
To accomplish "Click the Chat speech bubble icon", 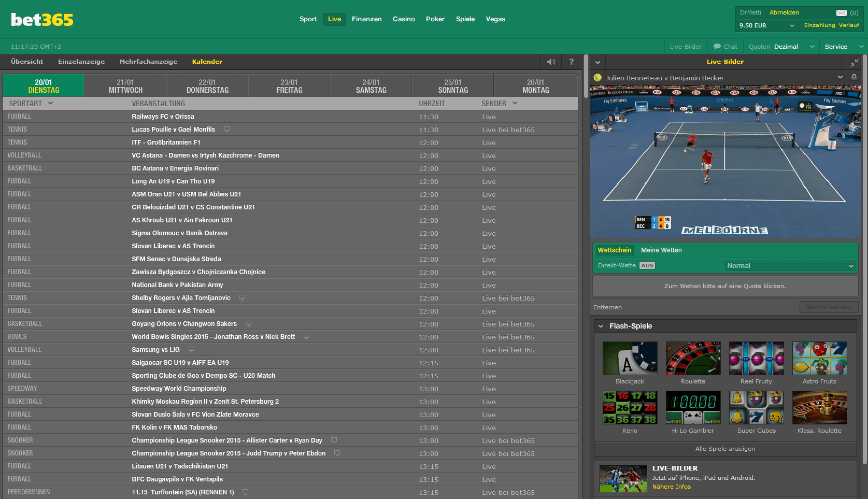I will pyautogui.click(x=717, y=47).
